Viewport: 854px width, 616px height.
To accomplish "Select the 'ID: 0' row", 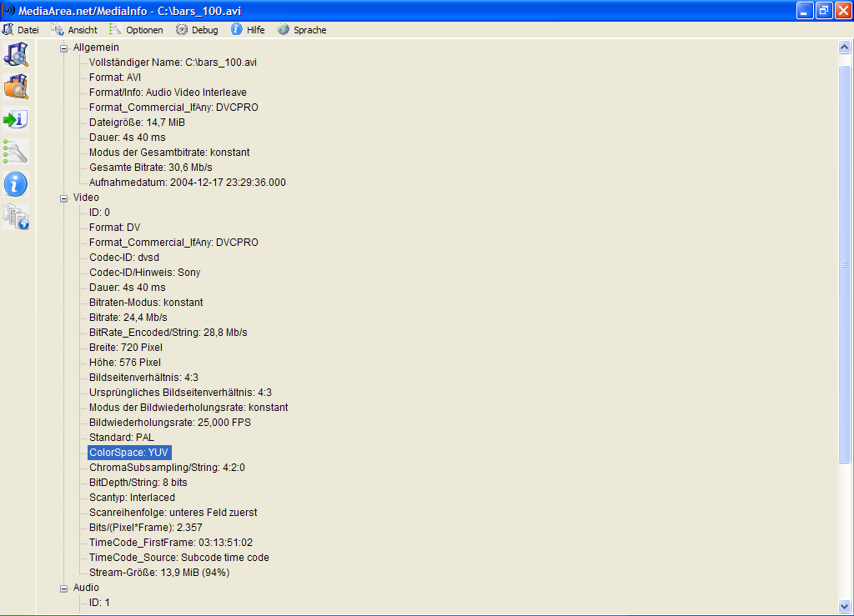I will (99, 213).
